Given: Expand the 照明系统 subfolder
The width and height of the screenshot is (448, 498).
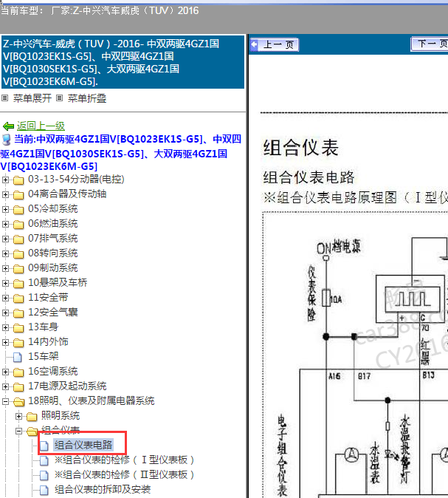Looking at the screenshot, I should pos(18,416).
